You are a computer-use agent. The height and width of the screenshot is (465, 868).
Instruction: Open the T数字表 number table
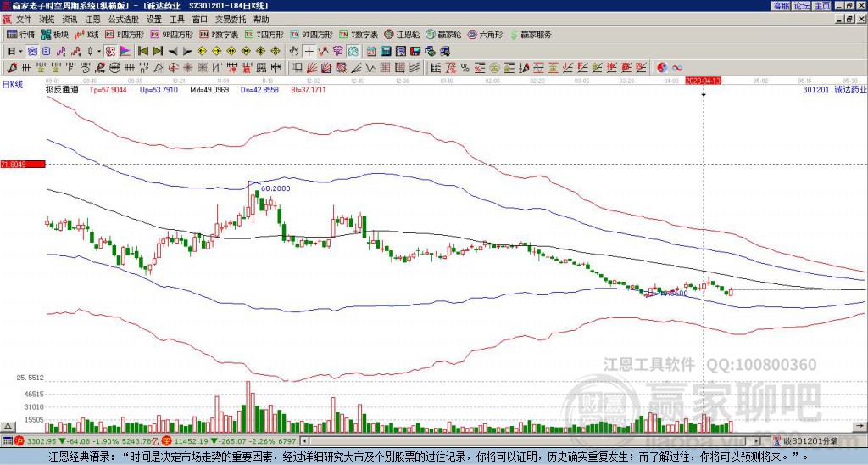coord(359,34)
